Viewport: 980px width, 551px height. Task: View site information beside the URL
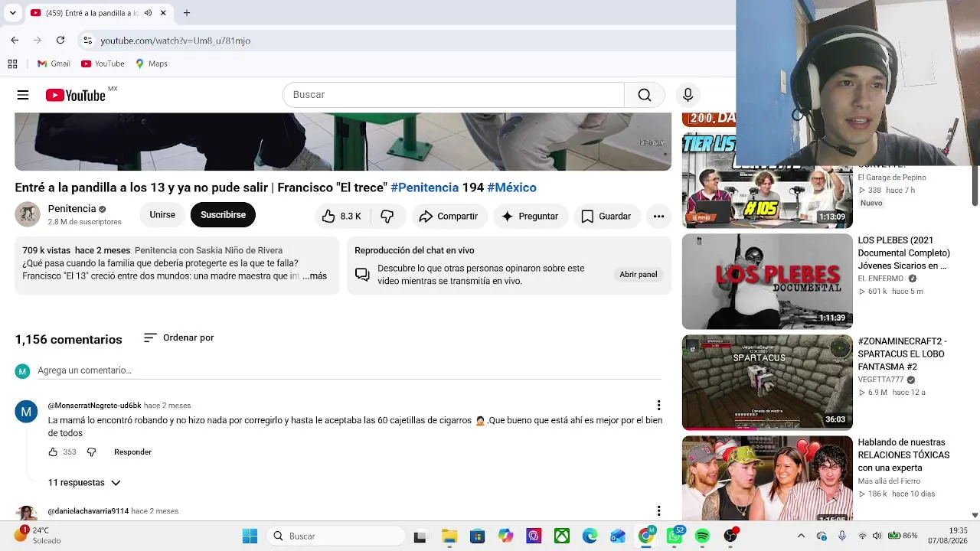pyautogui.click(x=88, y=41)
